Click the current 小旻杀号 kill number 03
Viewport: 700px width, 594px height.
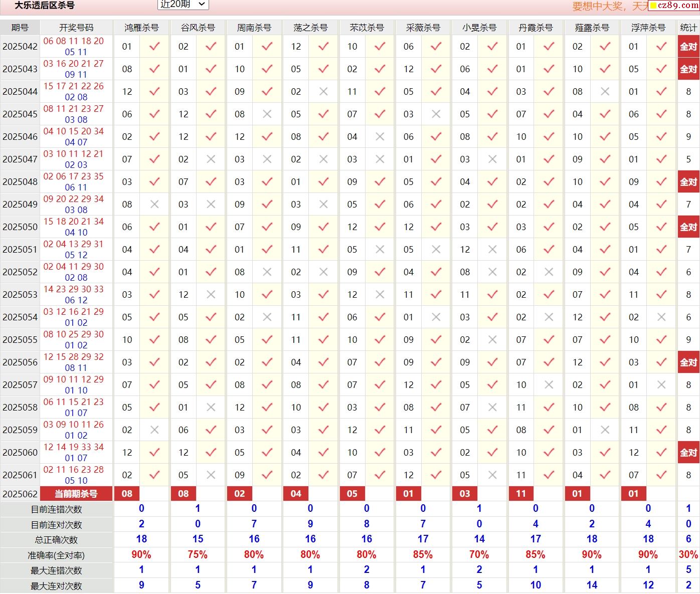[465, 494]
